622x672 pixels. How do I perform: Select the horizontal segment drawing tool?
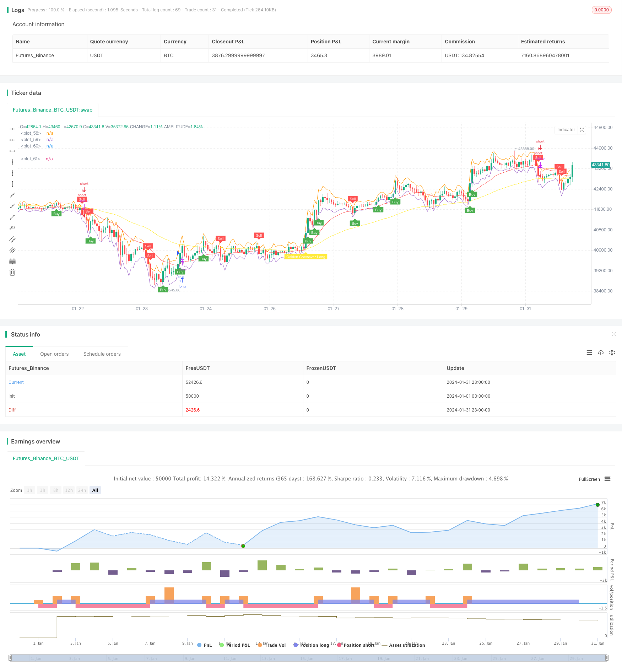click(x=12, y=151)
